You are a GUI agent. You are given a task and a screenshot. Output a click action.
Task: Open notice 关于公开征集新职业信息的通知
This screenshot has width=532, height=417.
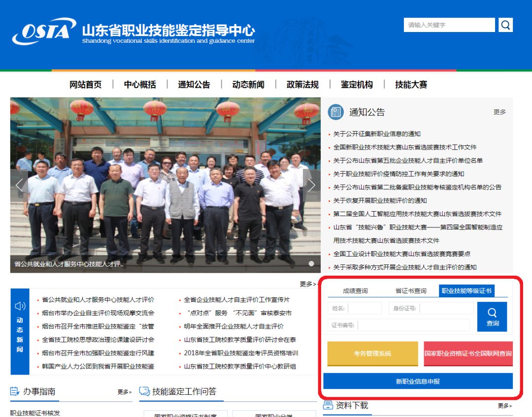pos(377,134)
